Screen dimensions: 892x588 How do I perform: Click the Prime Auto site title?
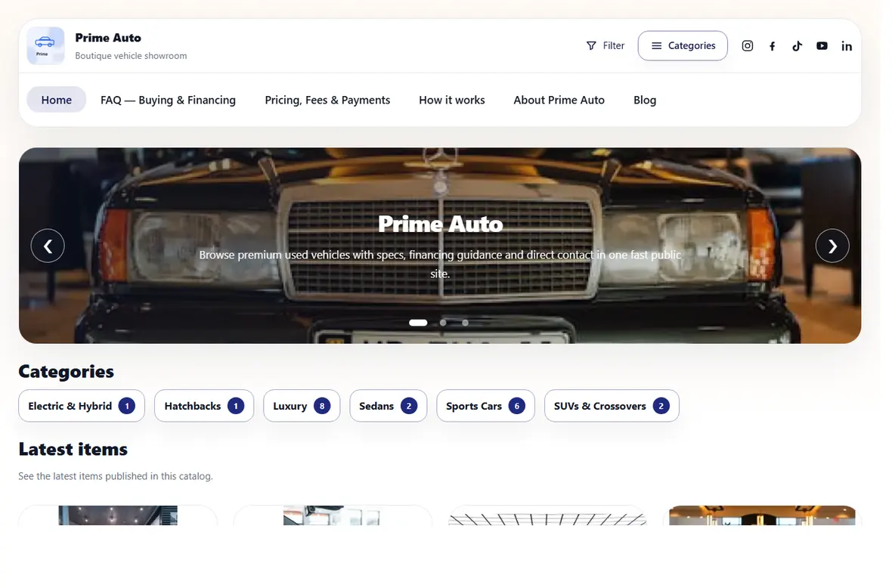click(108, 38)
